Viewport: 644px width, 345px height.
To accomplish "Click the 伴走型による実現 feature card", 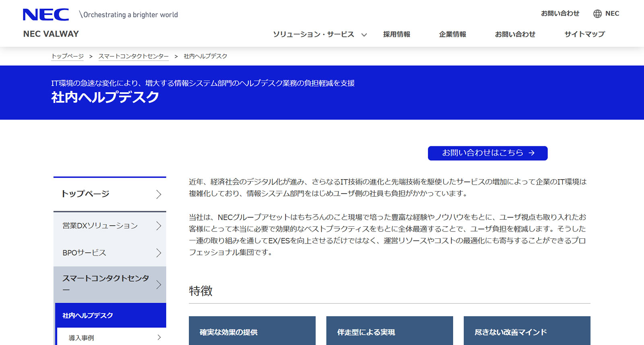I will [x=390, y=331].
